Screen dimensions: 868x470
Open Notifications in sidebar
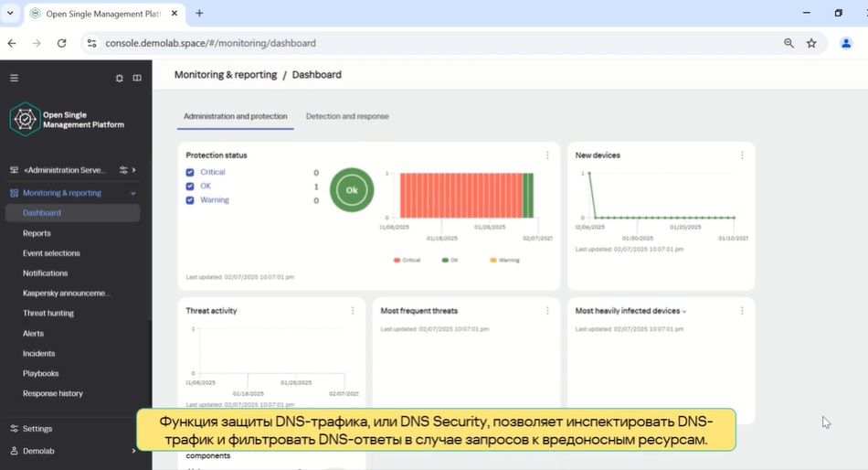click(46, 273)
